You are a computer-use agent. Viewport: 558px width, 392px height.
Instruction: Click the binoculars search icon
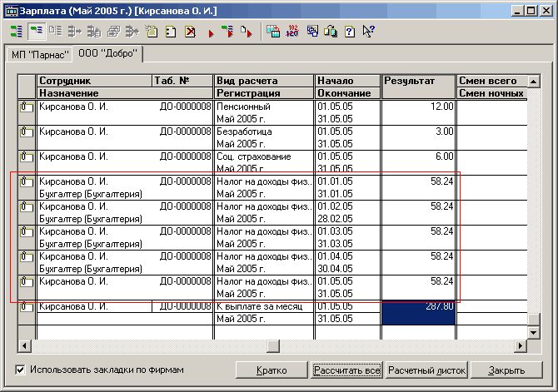coord(331,32)
